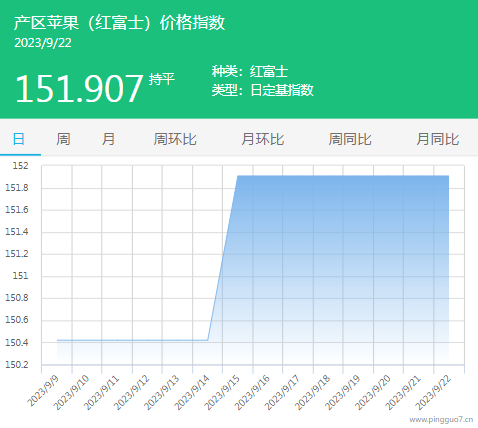Click the 种类: 红富士 label
The image size is (478, 428).
click(250, 71)
